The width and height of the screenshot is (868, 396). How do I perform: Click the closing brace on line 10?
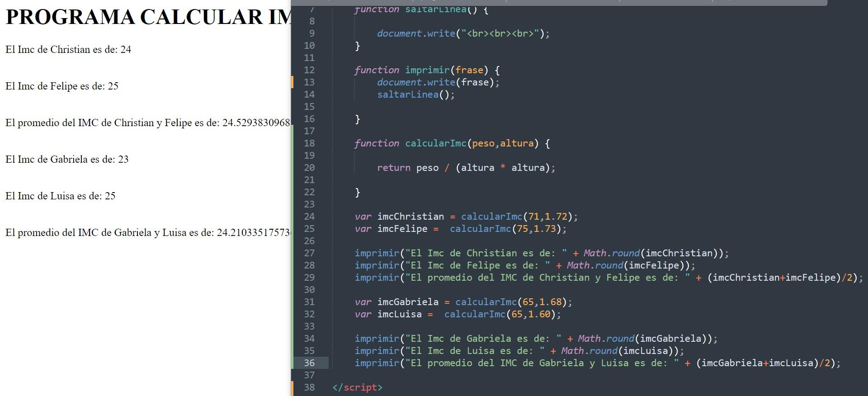[358, 46]
